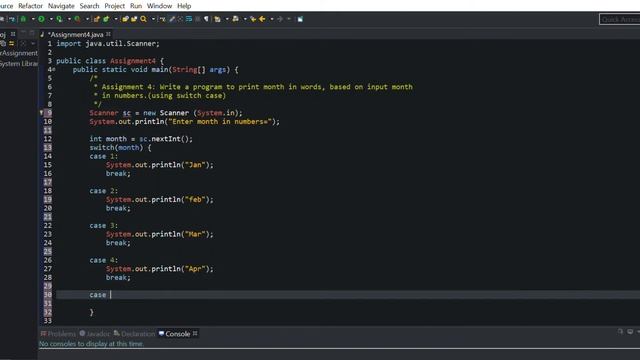Select the JRE System Library tree item
Viewport: 640px width, 360px height.
tap(19, 64)
